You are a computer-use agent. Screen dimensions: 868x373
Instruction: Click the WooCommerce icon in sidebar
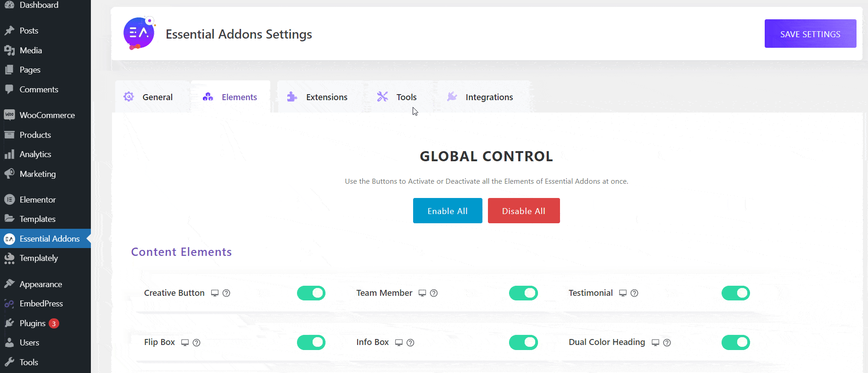pos(9,115)
